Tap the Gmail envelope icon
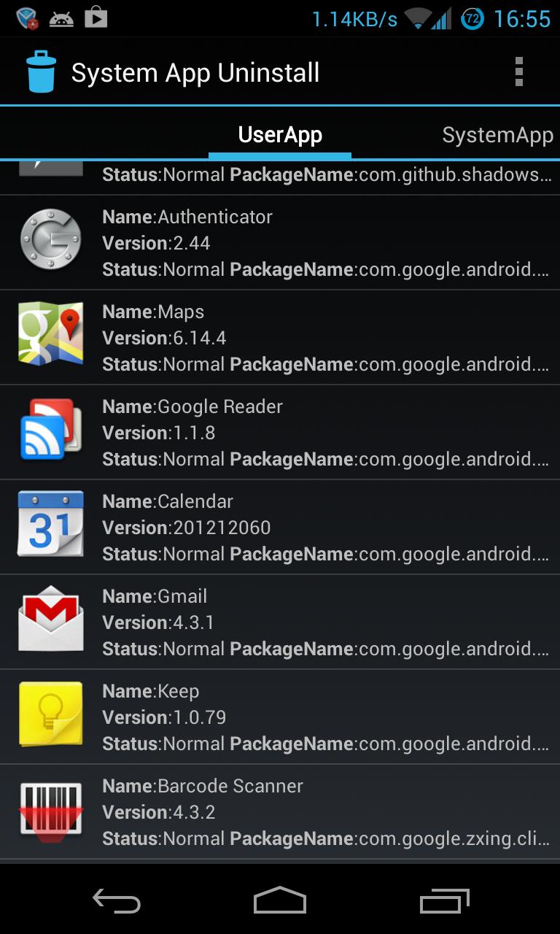 pos(50,622)
